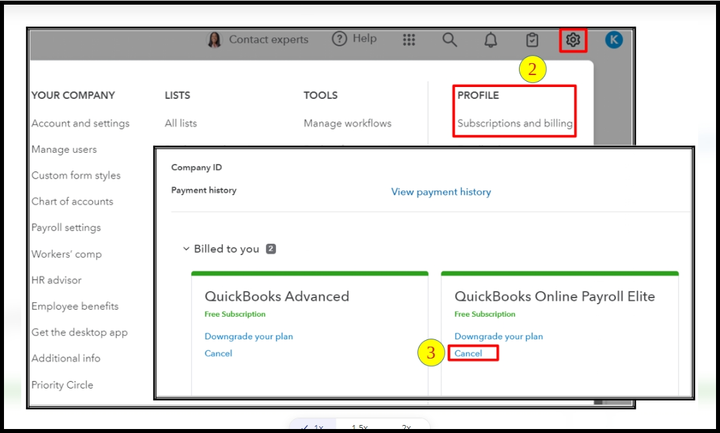Select Workers' comp entry

67,254
